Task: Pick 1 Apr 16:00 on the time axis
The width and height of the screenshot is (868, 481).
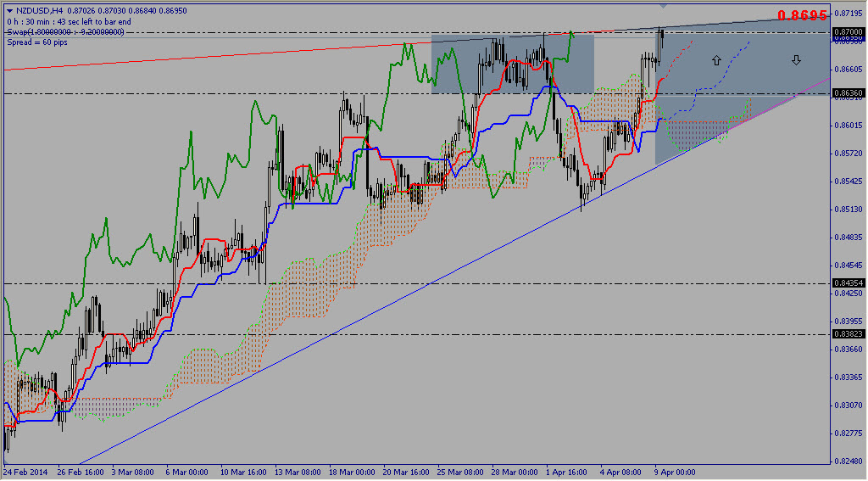Action: click(x=566, y=472)
